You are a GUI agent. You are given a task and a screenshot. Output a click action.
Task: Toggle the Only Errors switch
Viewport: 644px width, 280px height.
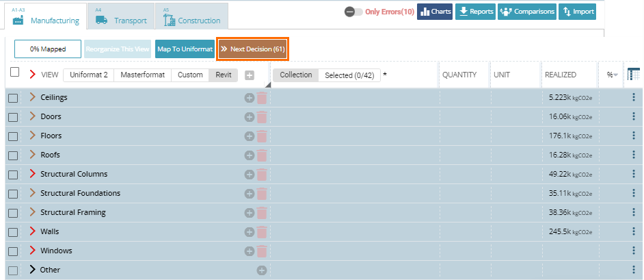tap(353, 12)
